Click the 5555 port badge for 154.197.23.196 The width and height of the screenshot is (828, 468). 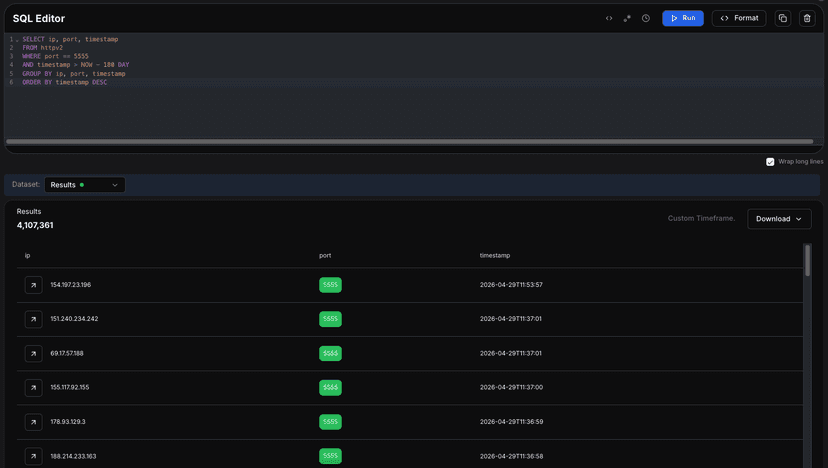point(330,285)
